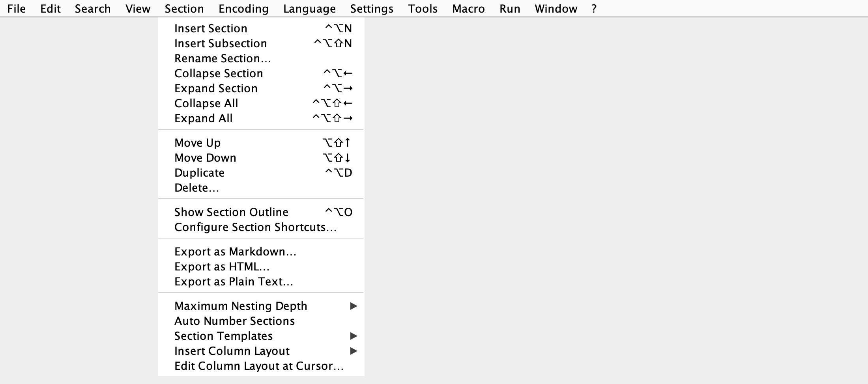Screen dimensions: 868x384
Task: Choose Export as HTML…
Action: point(261,267)
